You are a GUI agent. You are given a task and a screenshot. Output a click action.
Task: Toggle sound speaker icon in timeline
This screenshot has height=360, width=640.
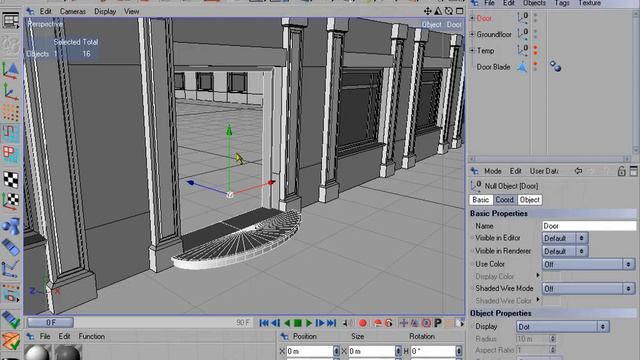(347, 323)
